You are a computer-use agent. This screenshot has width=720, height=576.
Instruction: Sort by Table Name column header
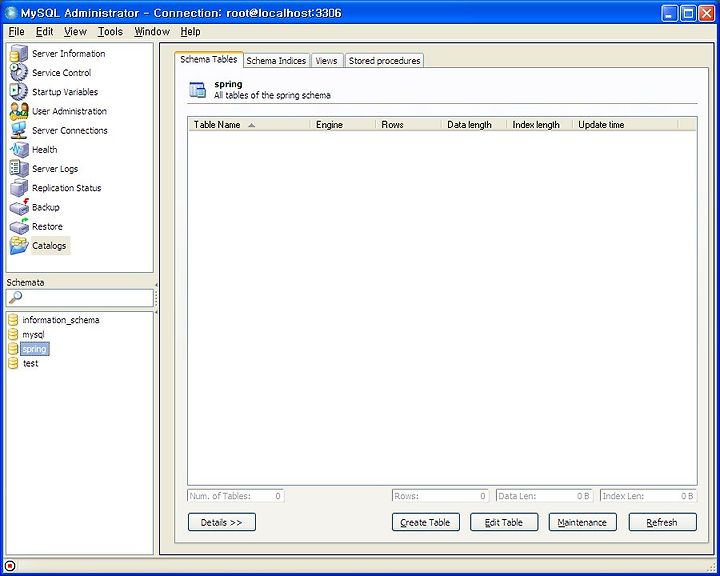[249, 124]
